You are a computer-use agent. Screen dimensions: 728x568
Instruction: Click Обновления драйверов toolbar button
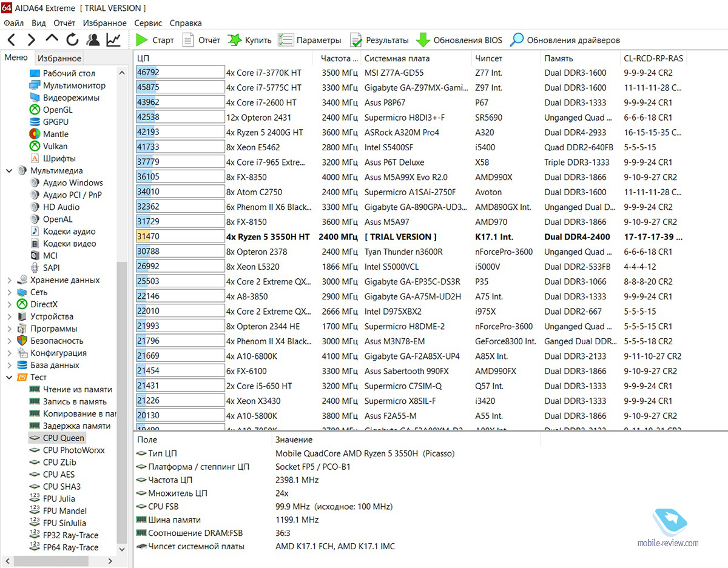(565, 40)
